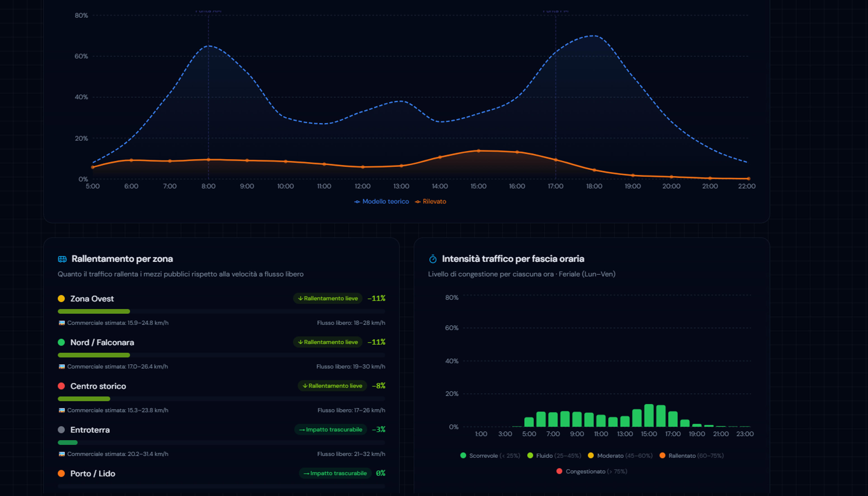Click the orange data point at 15:00

tap(479, 151)
